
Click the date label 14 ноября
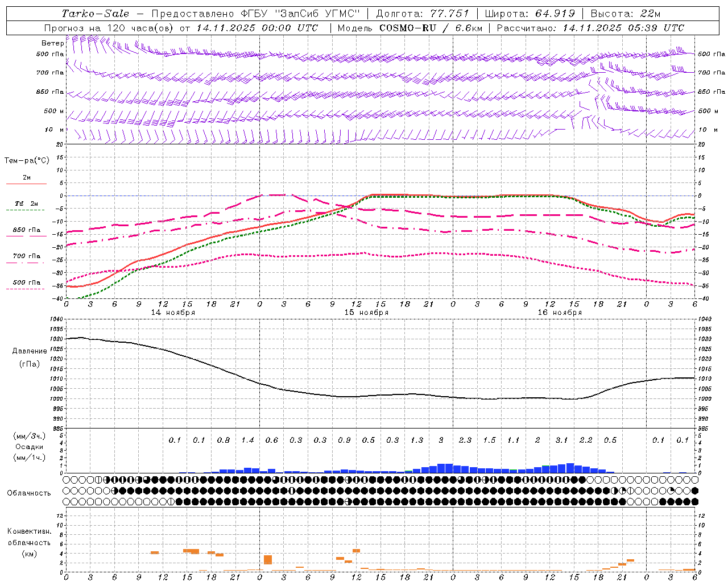[173, 313]
